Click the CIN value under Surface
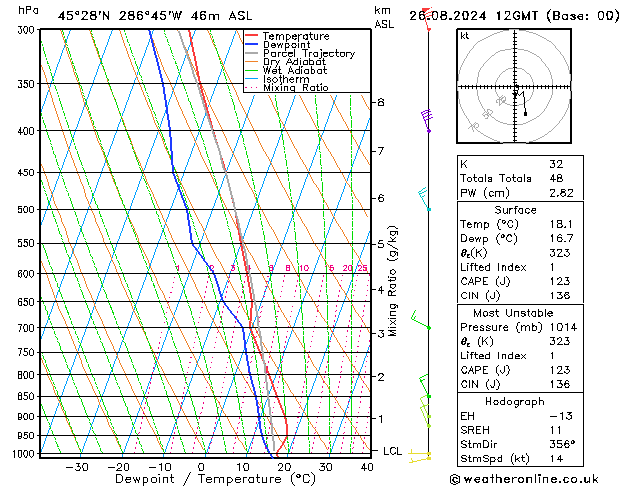The image size is (629, 486). point(560,296)
